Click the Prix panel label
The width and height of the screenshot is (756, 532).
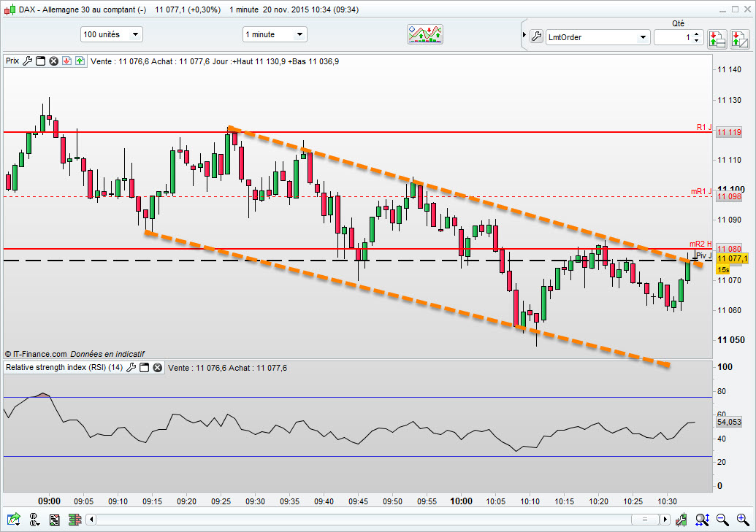coord(12,61)
